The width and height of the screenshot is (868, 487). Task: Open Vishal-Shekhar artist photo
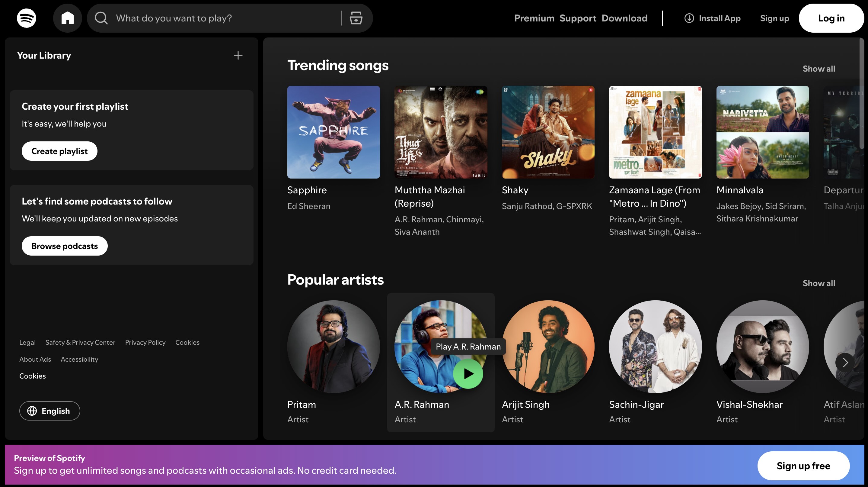[x=763, y=347]
